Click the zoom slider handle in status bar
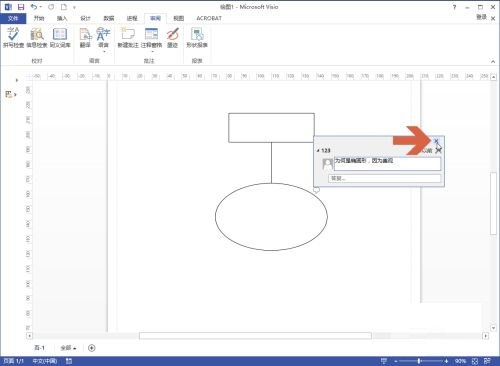Screen dimensions: 500x366 pyautogui.click(x=419, y=361)
